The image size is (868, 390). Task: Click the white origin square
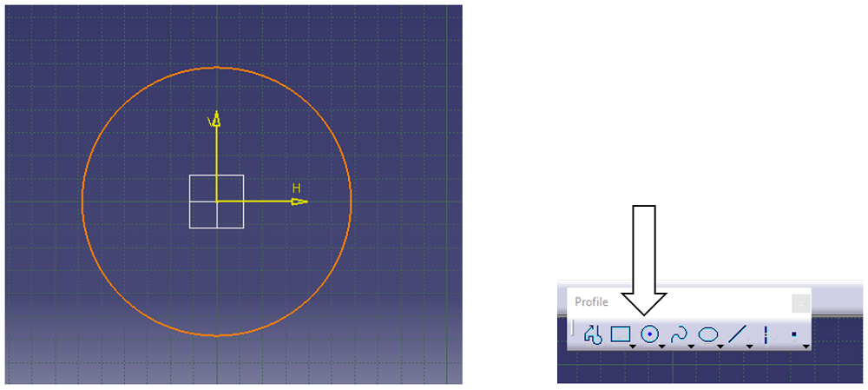tap(216, 202)
